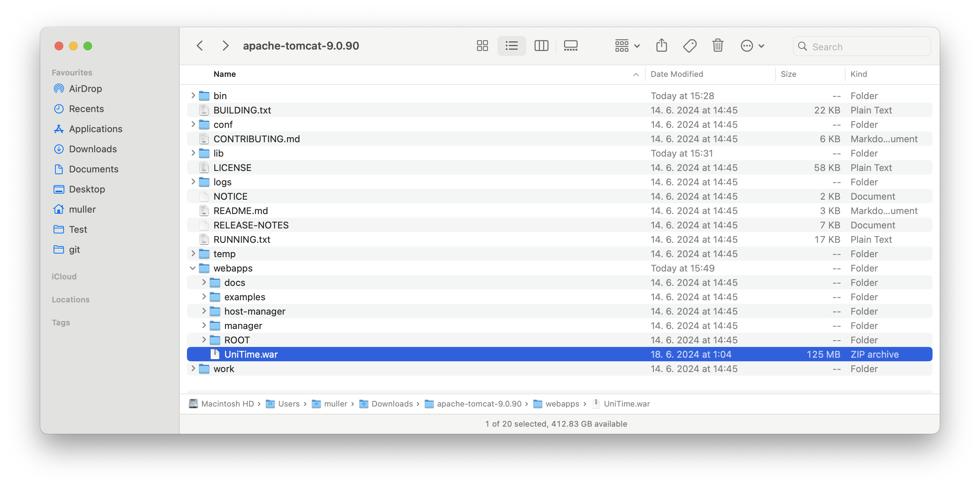The width and height of the screenshot is (980, 487).
Task: Click the delete icon
Action: [x=719, y=45]
